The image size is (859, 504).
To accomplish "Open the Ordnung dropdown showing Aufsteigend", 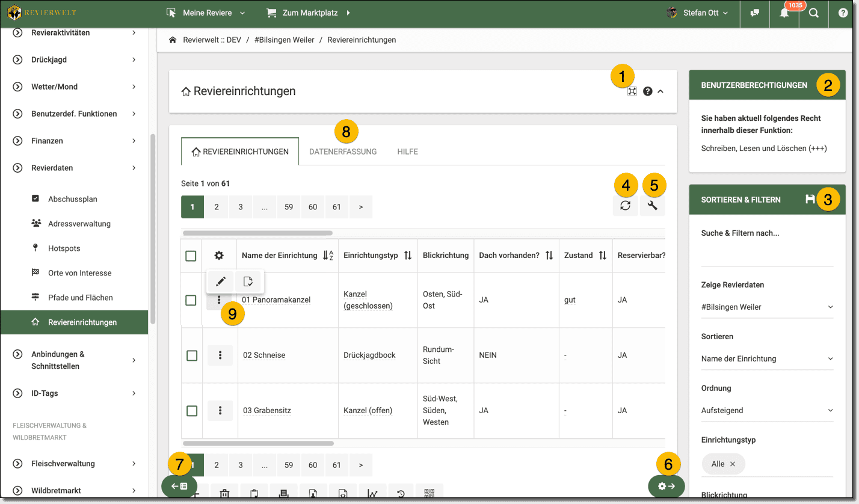I will coord(767,410).
